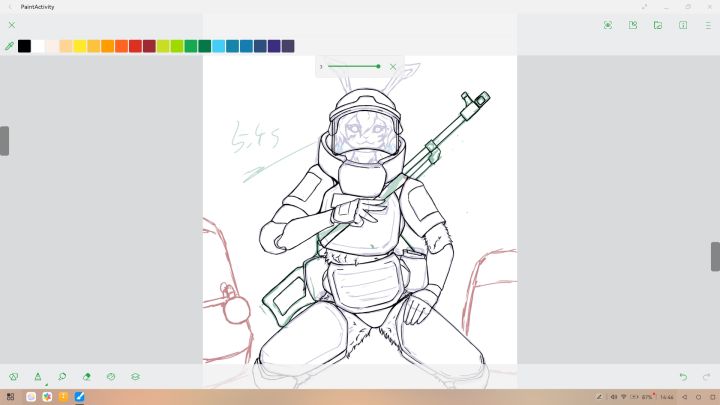Adjust the brush size slider handle
This screenshot has height=405, width=720.
378,67
